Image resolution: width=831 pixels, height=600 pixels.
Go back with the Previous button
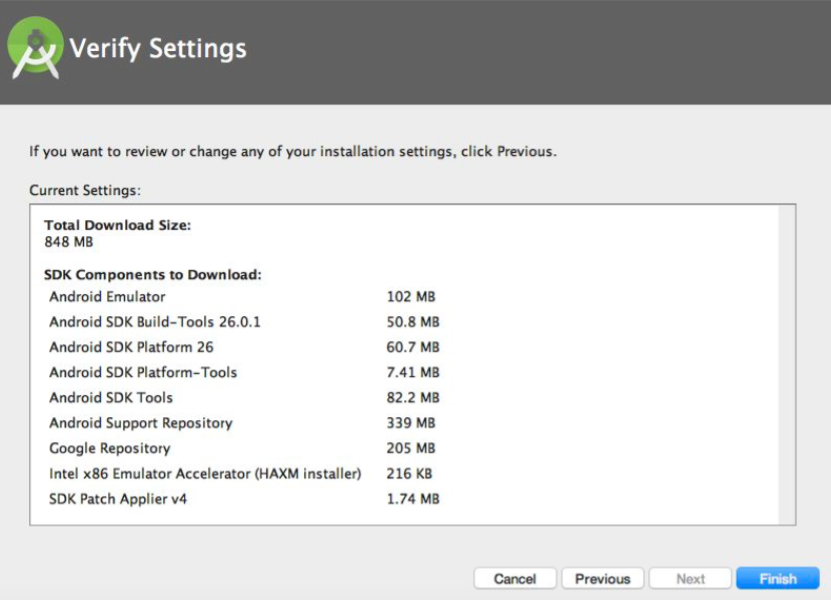pyautogui.click(x=603, y=578)
